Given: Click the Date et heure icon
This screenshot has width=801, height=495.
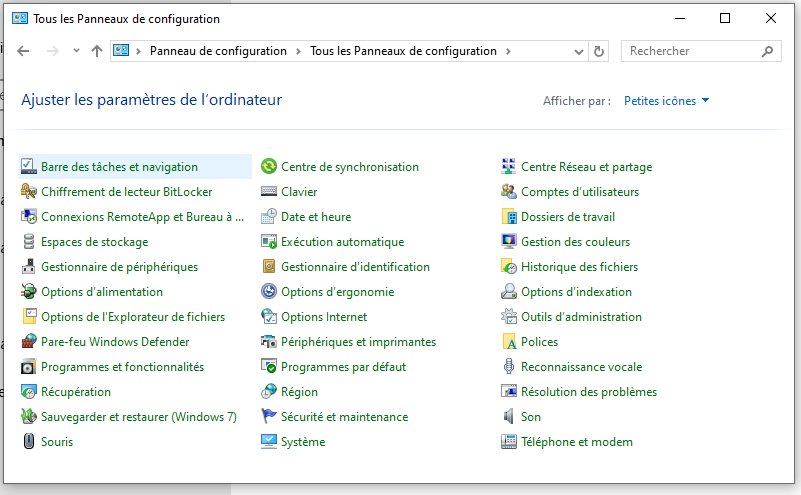Looking at the screenshot, I should [x=269, y=217].
